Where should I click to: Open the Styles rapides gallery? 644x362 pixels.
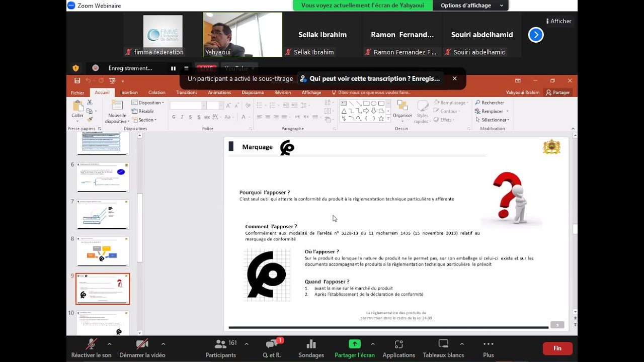[422, 112]
